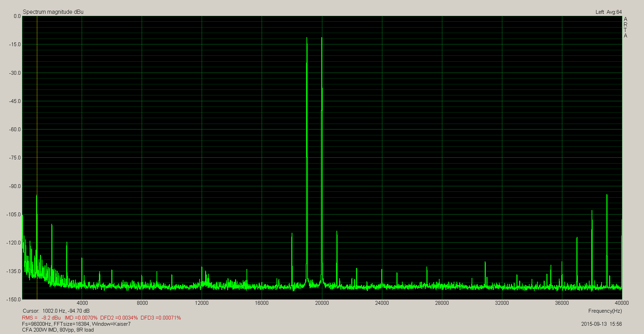Click the 'Frequency(Hz)' axis label
Image resolution: width=644 pixels, height=334 pixels.
605,311
